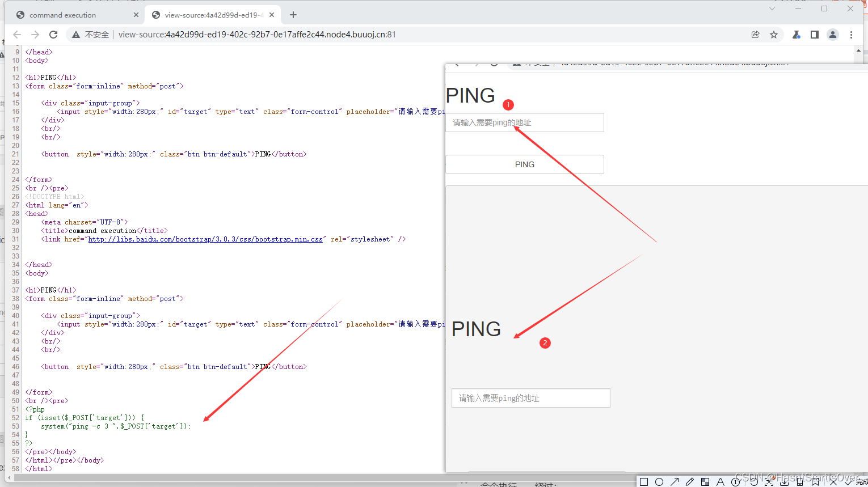Open Chrome three-dot menu
Screen dimensions: 868x487
pyautogui.click(x=851, y=35)
